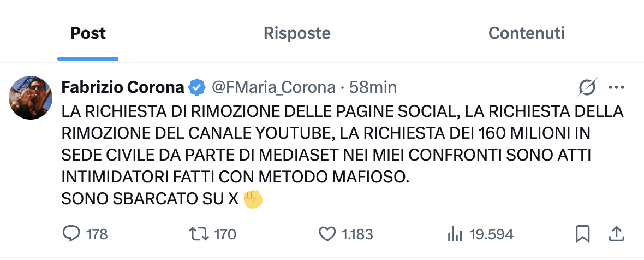This screenshot has width=644, height=260.
Task: Repost using the retweet arrows icon
Action: [198, 234]
